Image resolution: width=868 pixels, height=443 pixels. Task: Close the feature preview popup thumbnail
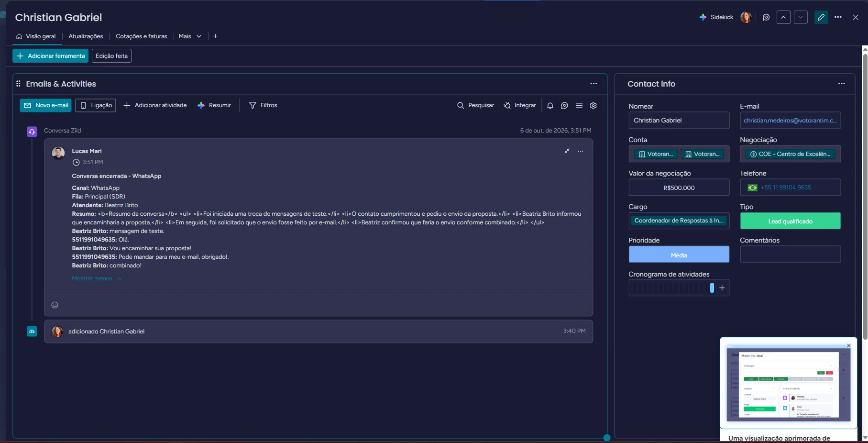849,345
